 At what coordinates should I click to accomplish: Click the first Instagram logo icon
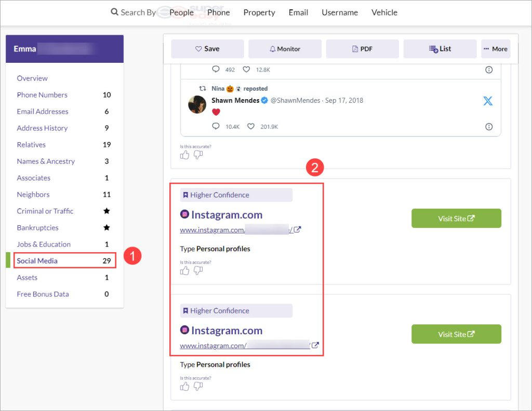[184, 214]
